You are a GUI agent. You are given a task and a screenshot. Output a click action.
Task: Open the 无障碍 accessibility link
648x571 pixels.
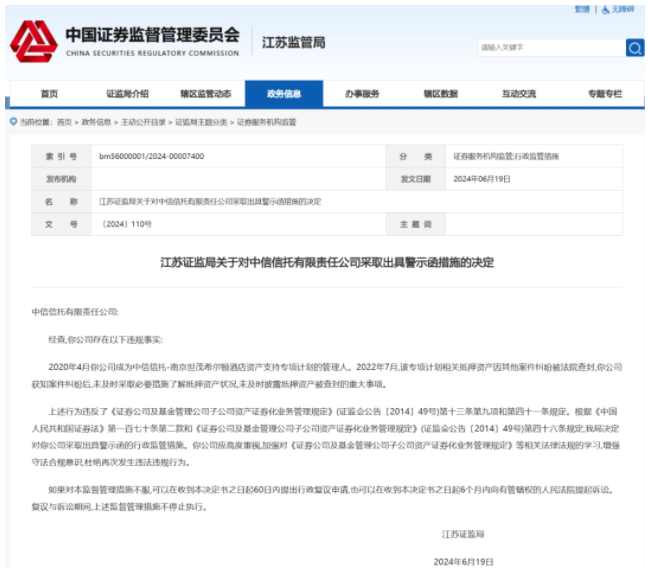622,9
